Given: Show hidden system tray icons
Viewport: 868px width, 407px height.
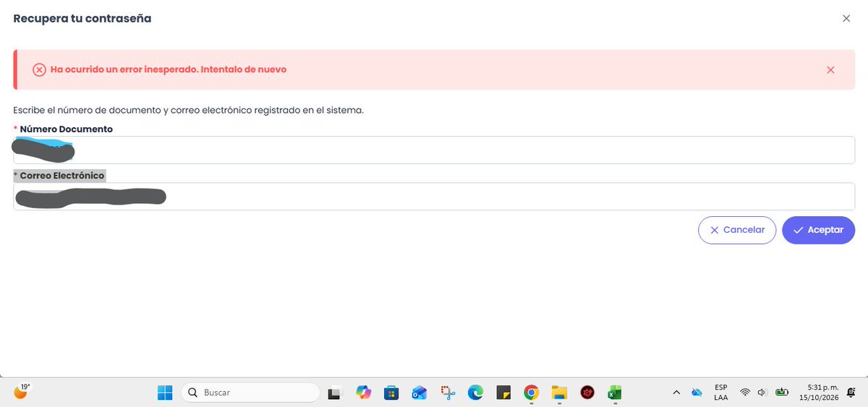Looking at the screenshot, I should [676, 393].
